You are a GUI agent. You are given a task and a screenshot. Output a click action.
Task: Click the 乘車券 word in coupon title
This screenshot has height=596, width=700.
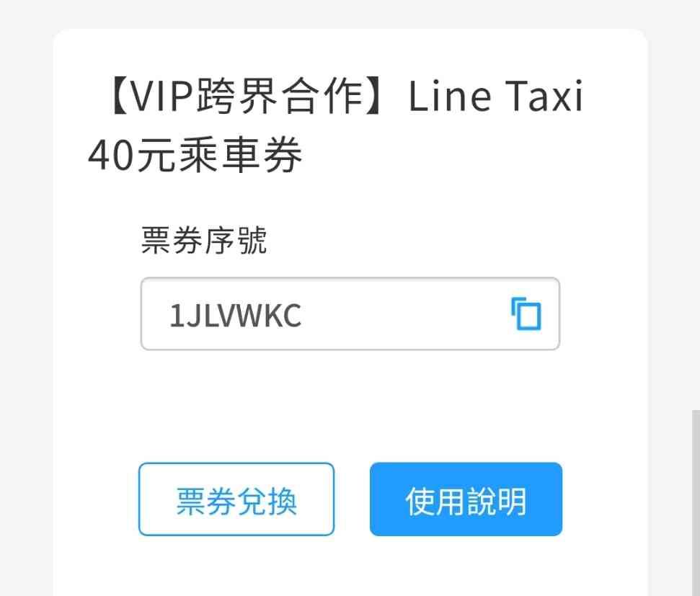coord(241,155)
